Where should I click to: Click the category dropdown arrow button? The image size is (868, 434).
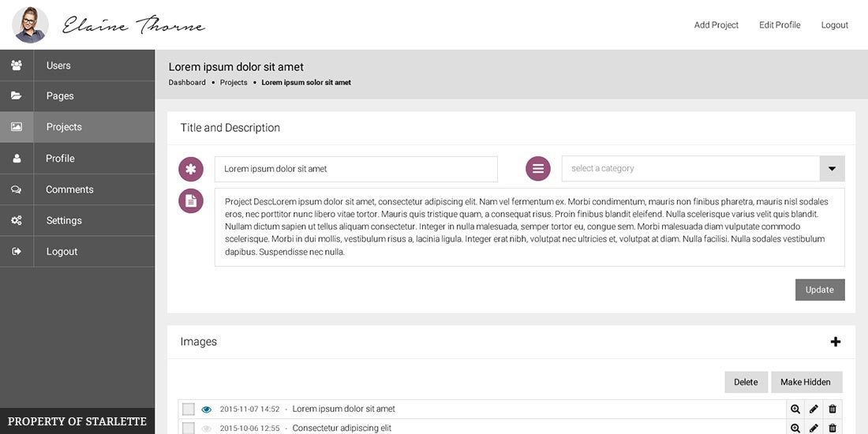click(x=832, y=168)
